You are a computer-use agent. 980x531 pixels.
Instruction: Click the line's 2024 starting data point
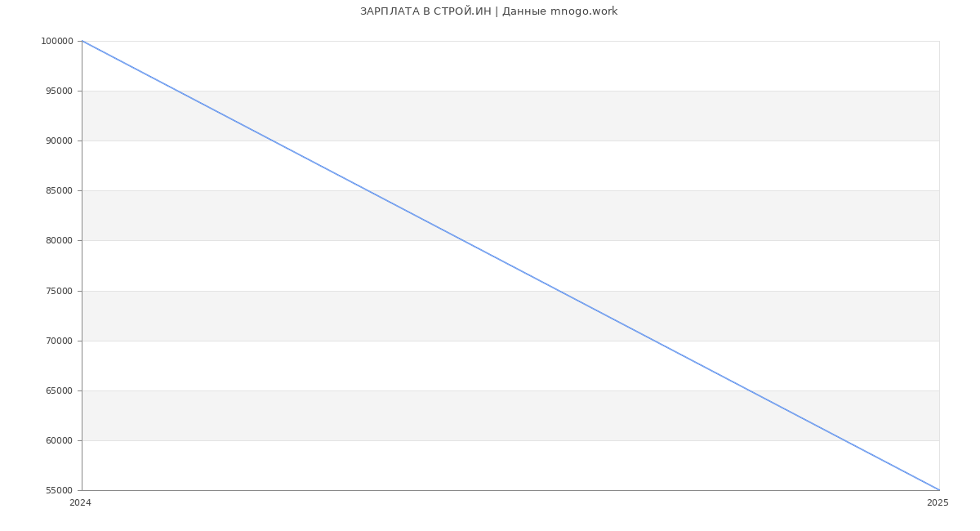82,41
